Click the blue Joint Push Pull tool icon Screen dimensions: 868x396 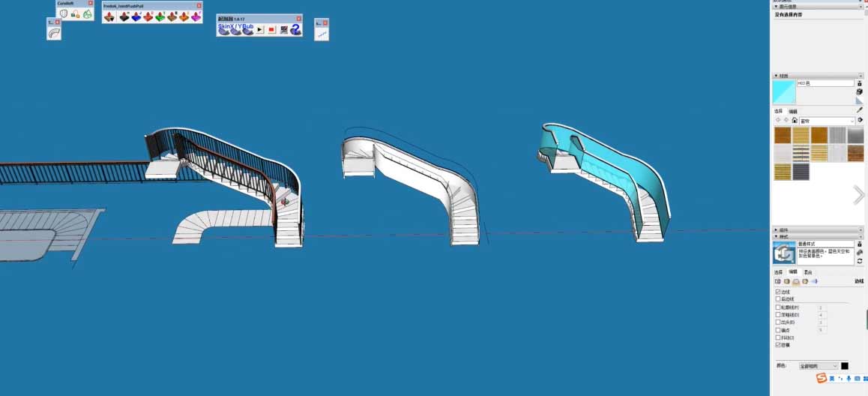[x=136, y=16]
